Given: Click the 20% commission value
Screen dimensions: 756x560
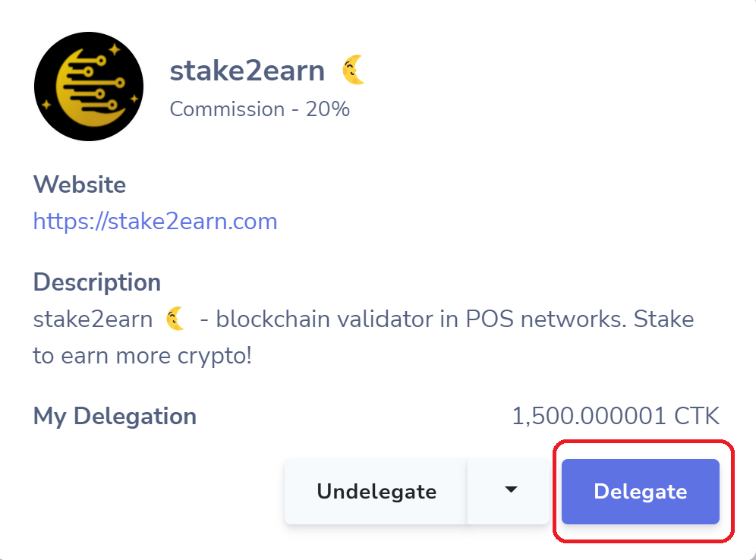Looking at the screenshot, I should pyautogui.click(x=328, y=109).
